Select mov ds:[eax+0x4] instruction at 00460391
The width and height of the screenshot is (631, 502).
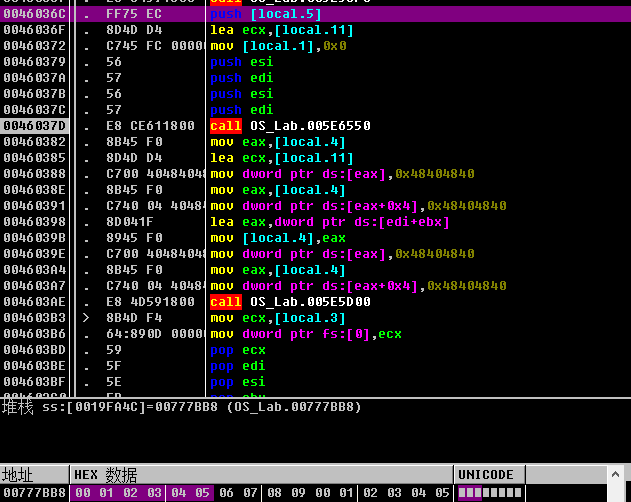coord(358,206)
